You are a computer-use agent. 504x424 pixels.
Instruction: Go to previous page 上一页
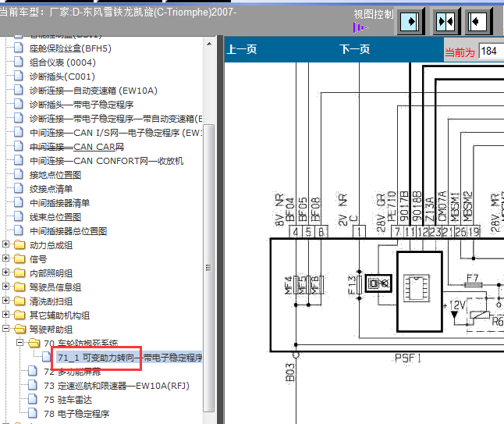tap(242, 49)
